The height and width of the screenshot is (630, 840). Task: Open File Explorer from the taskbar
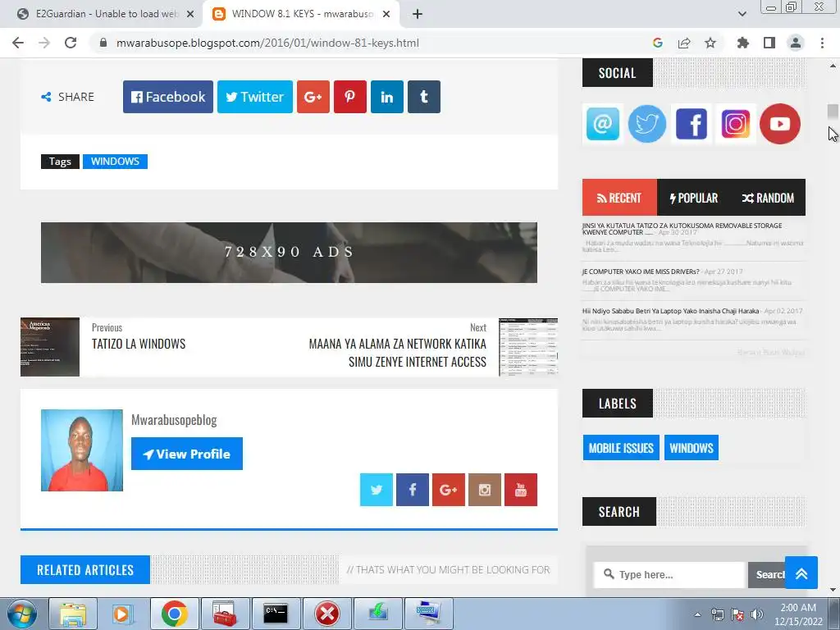73,614
